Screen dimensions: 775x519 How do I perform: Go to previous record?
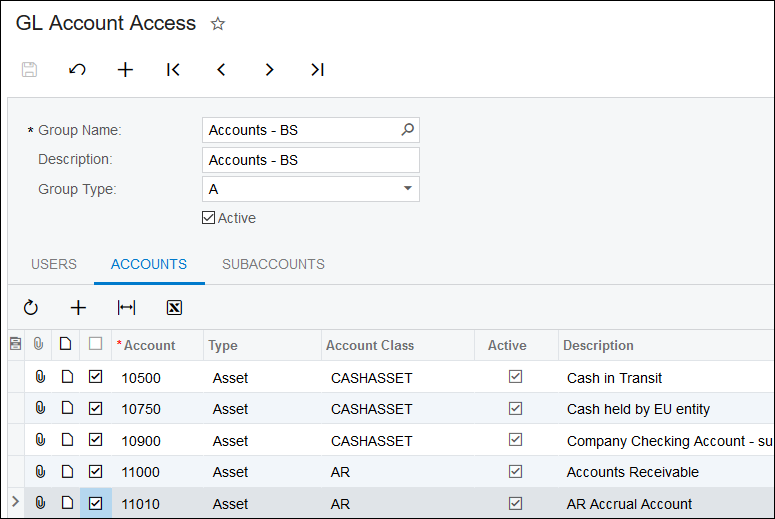[x=221, y=70]
